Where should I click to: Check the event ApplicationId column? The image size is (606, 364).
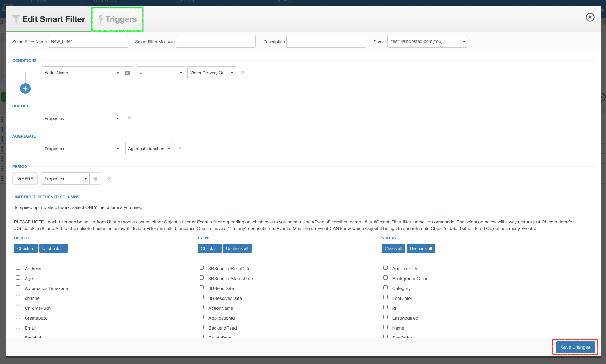point(202,317)
